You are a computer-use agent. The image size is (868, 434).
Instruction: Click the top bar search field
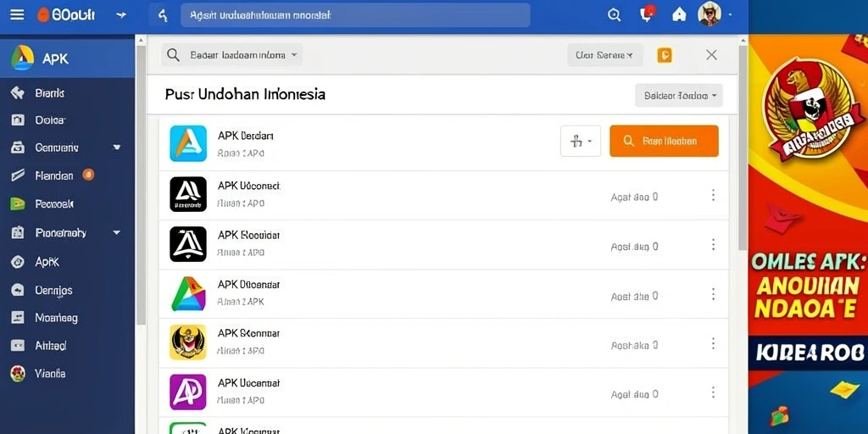(355, 15)
